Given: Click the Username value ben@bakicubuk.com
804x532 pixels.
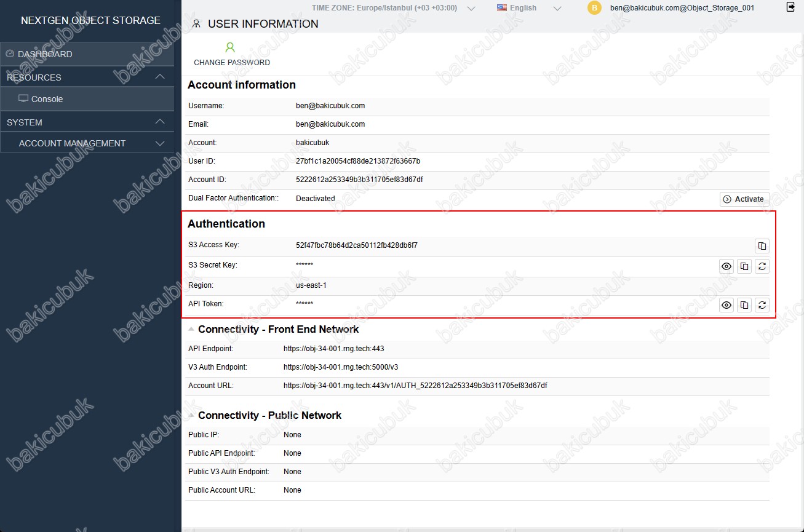Looking at the screenshot, I should click(x=330, y=106).
